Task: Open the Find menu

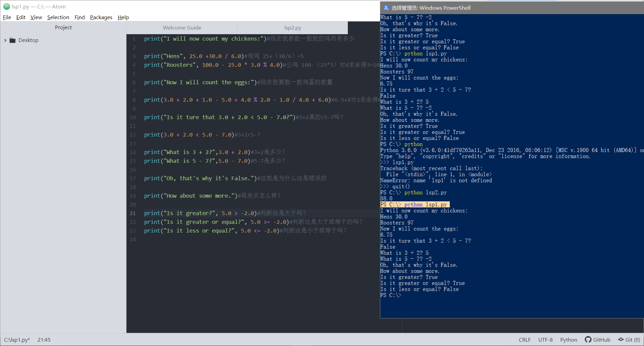Action: pyautogui.click(x=79, y=17)
